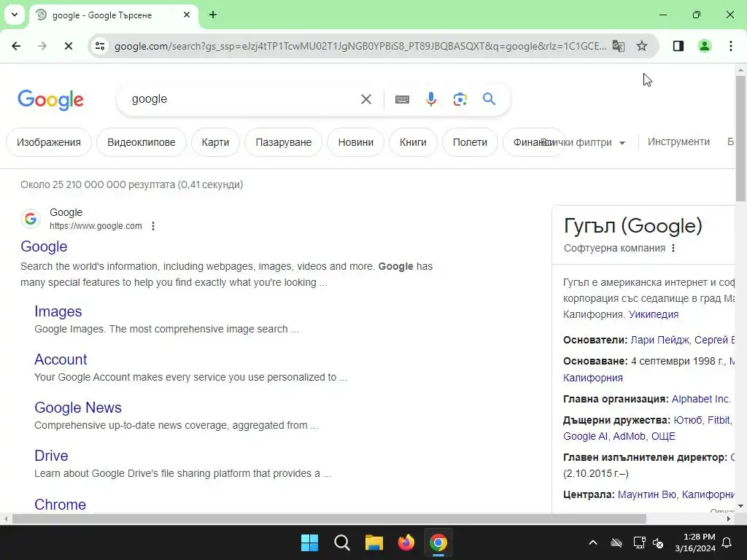Open the Fitbit subsidiary link
The image size is (747, 560).
719,420
